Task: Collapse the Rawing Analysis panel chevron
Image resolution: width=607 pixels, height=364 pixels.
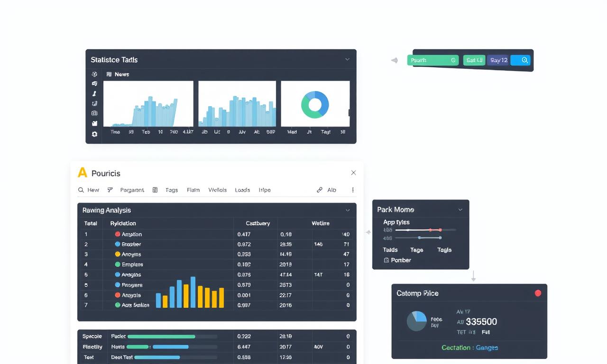Action: coord(348,210)
